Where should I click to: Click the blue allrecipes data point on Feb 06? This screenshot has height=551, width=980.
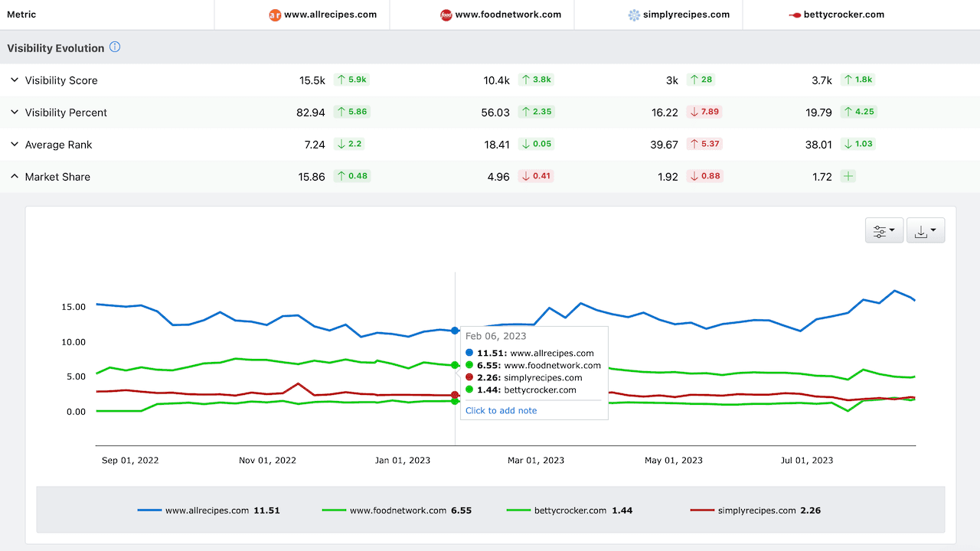tap(455, 331)
